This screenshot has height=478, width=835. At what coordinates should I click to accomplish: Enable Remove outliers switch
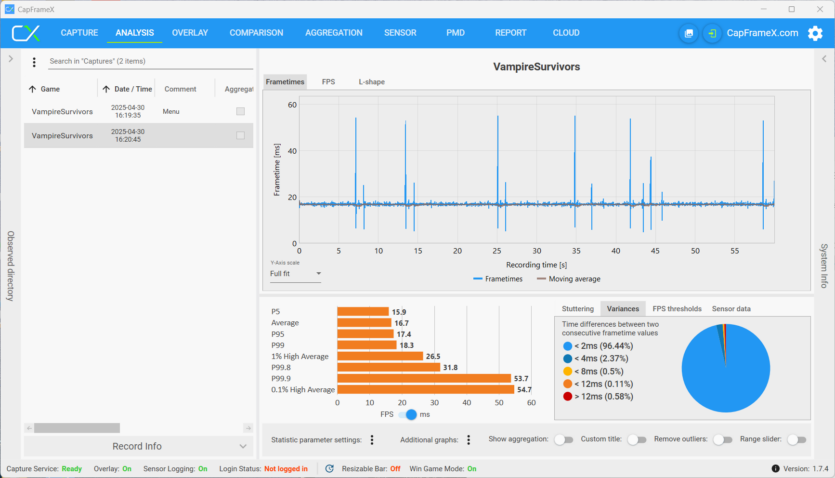pyautogui.click(x=723, y=440)
